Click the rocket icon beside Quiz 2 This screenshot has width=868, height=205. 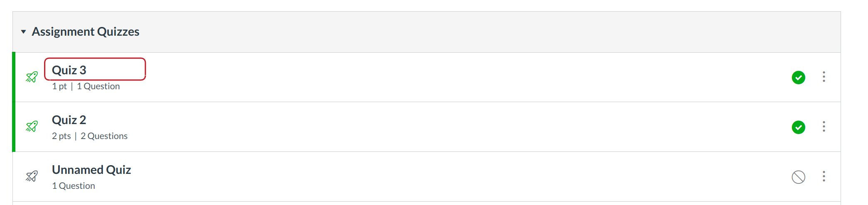(32, 127)
